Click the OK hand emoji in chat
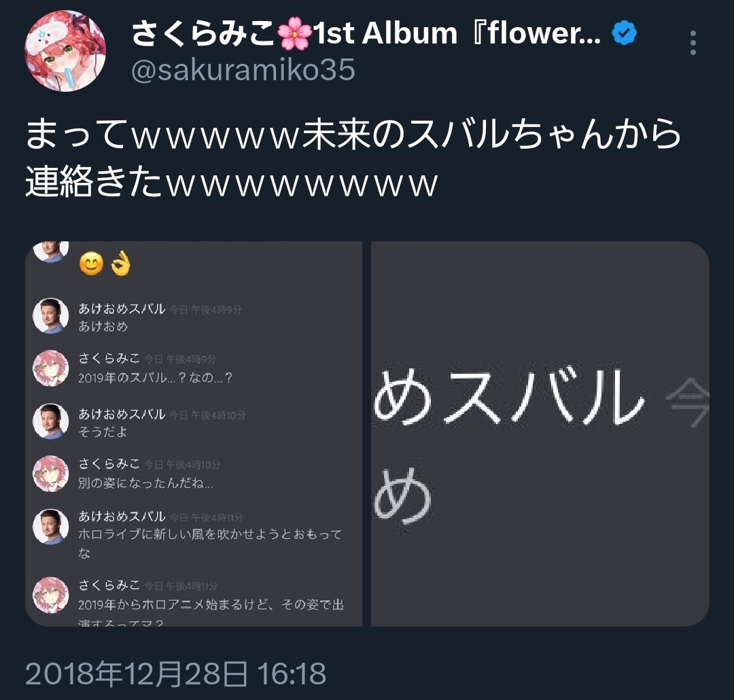The image size is (734, 700). (x=121, y=264)
